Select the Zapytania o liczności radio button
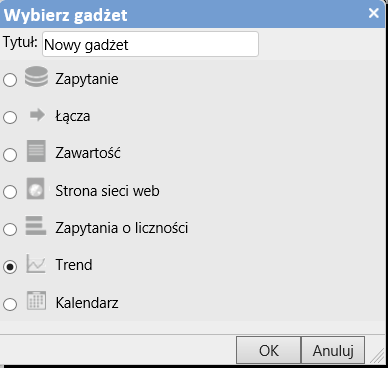Image resolution: width=388 pixels, height=368 pixels. [x=10, y=229]
